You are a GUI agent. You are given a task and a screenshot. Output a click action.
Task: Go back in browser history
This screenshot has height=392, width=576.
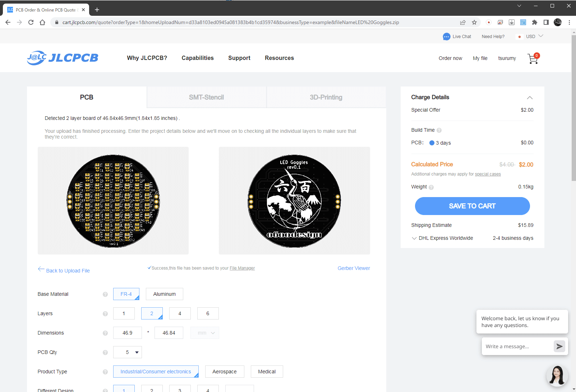point(8,22)
